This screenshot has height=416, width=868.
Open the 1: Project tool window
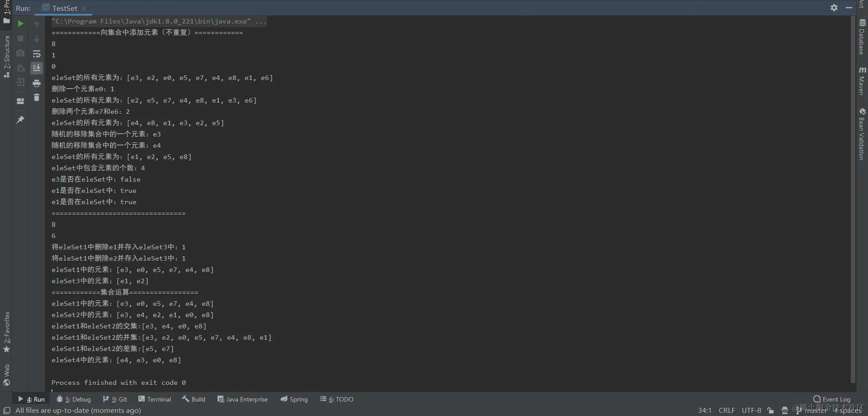(x=6, y=13)
